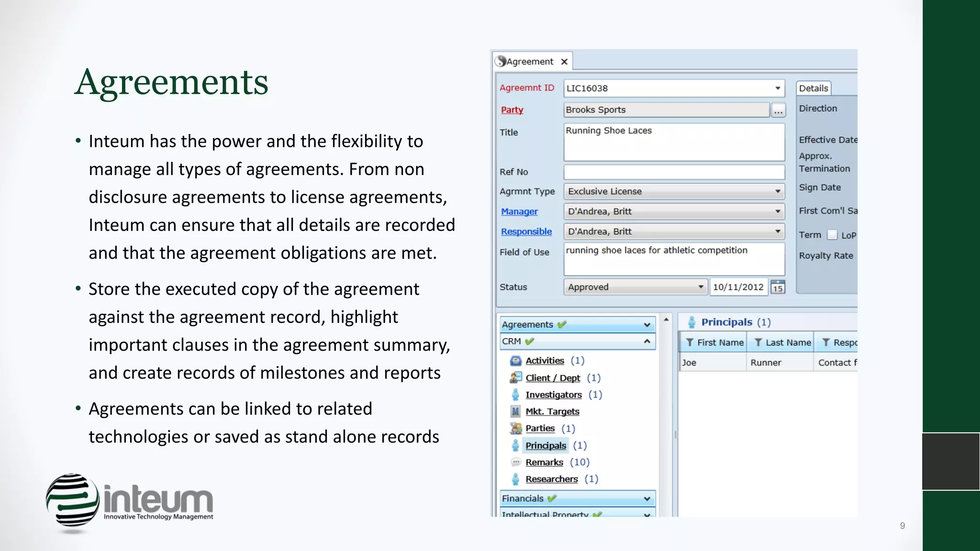The width and height of the screenshot is (980, 551).
Task: Click the status date field 10/11/2012
Action: (739, 287)
